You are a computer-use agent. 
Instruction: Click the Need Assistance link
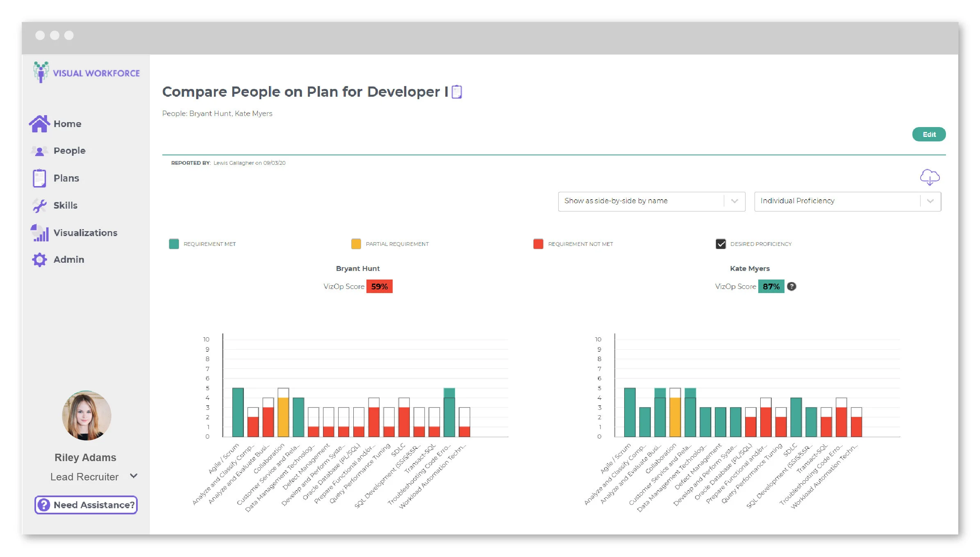[x=86, y=505]
